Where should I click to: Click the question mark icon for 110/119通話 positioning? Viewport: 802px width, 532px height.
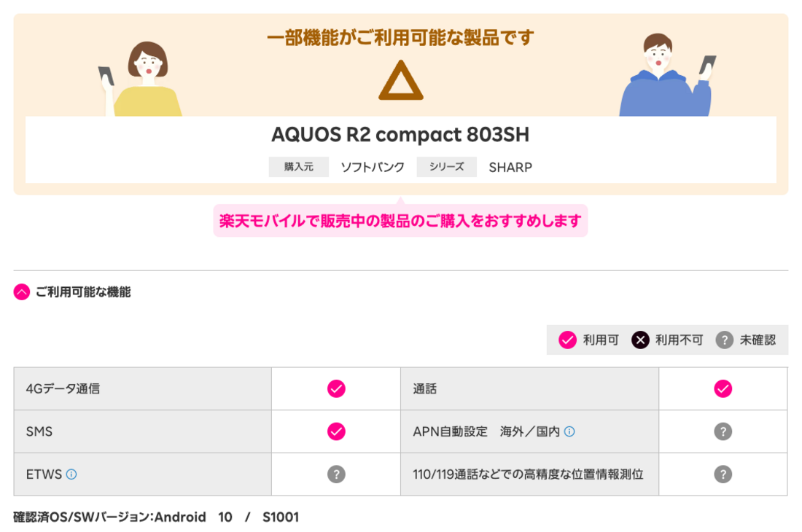point(723,474)
